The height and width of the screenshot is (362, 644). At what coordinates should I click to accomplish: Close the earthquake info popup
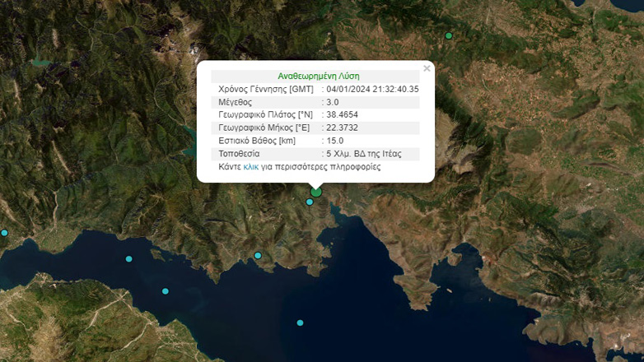click(427, 68)
